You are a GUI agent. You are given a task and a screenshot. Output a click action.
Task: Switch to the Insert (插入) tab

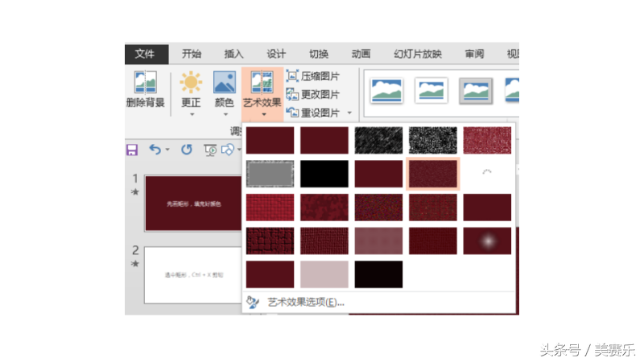(x=233, y=54)
